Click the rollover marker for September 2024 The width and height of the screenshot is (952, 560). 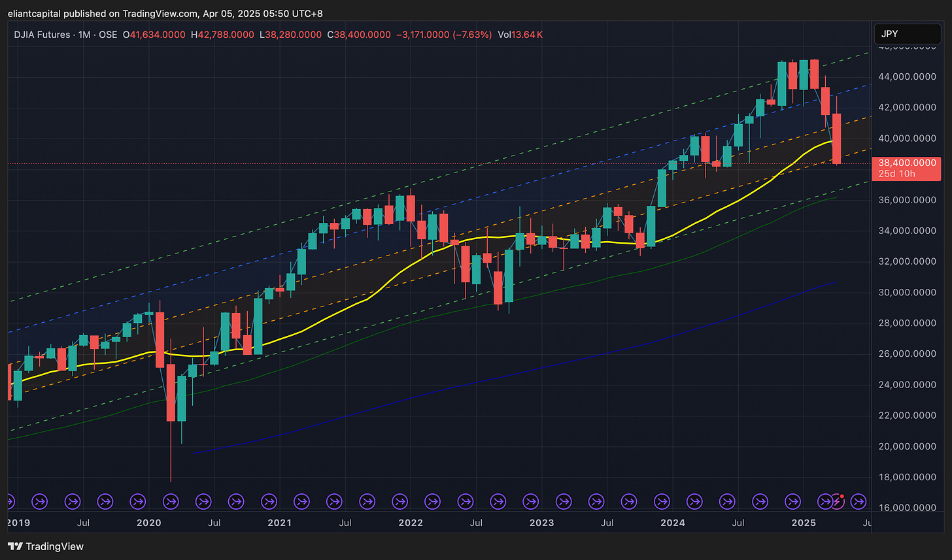759,502
